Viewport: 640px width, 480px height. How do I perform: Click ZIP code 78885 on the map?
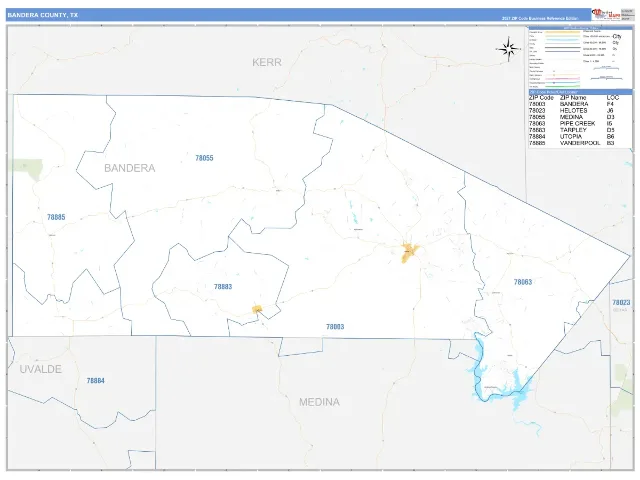click(56, 217)
